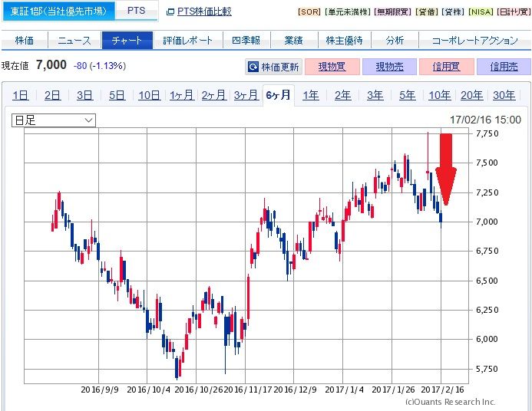Click the 2017/2/16 date axis label
The image size is (532, 411).
442,390
